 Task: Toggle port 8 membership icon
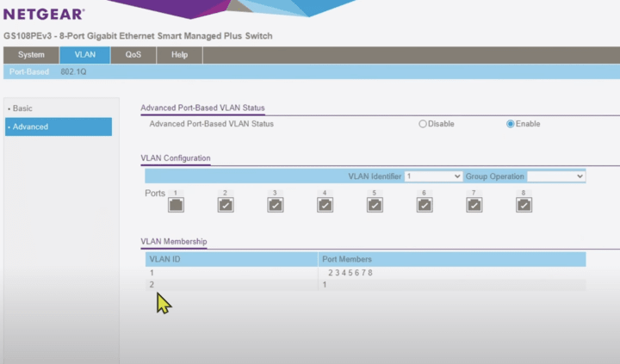pyautogui.click(x=524, y=205)
